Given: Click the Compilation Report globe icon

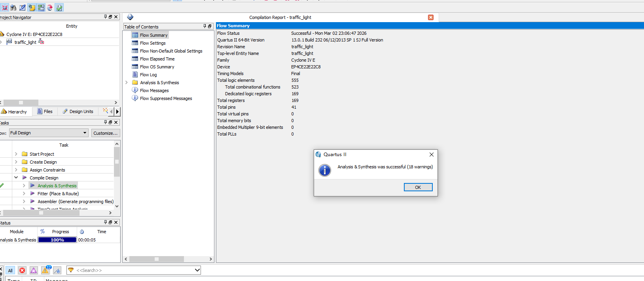Looking at the screenshot, I should pos(130,17).
